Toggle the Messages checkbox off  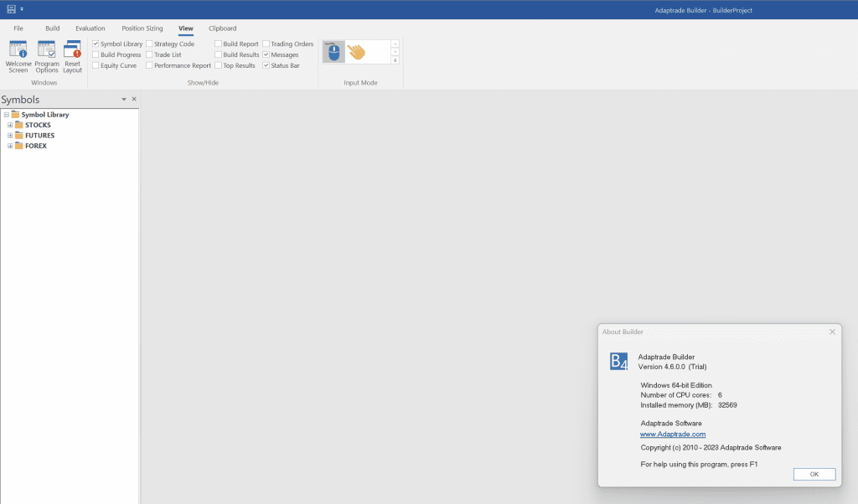tap(266, 54)
